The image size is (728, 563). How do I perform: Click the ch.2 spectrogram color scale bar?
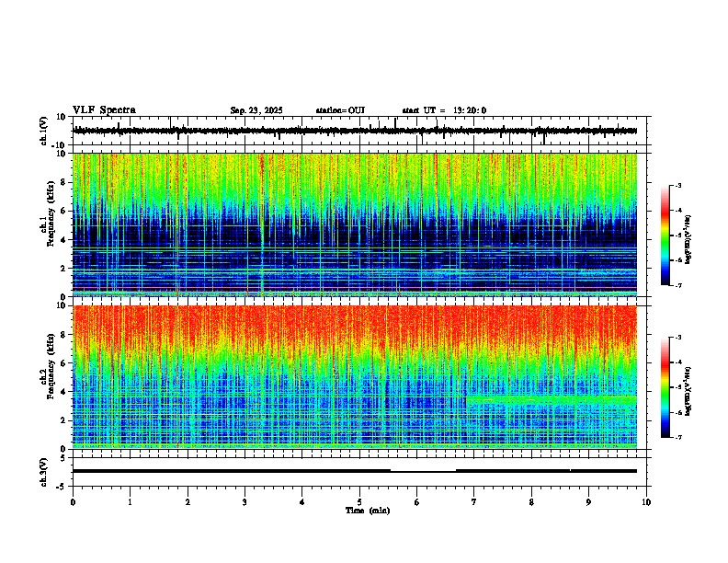(x=665, y=387)
